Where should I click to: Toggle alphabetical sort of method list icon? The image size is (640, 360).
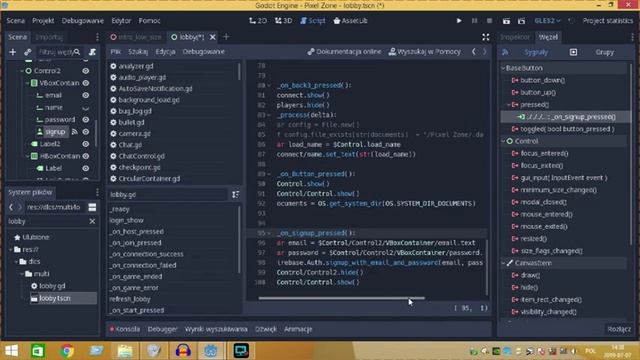pyautogui.click(x=236, y=195)
